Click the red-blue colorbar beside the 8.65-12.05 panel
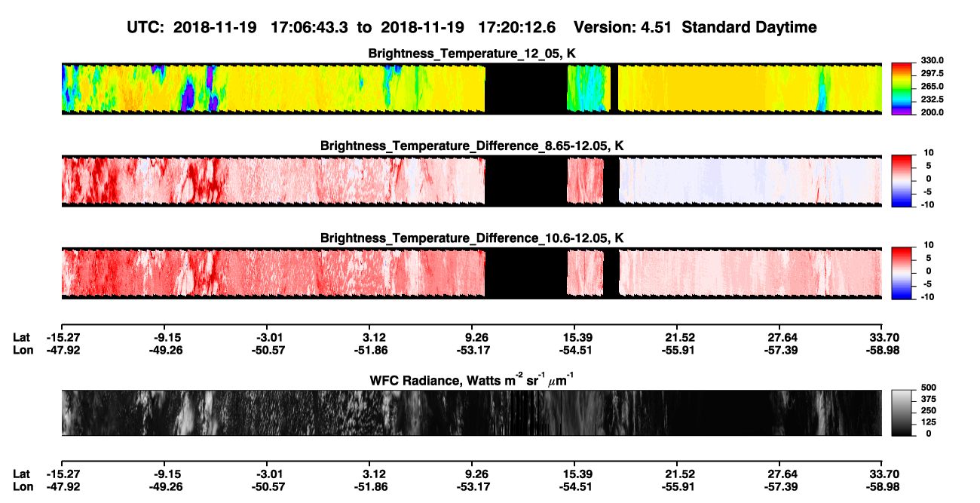Image resolution: width=980 pixels, height=503 pixels. pos(902,181)
